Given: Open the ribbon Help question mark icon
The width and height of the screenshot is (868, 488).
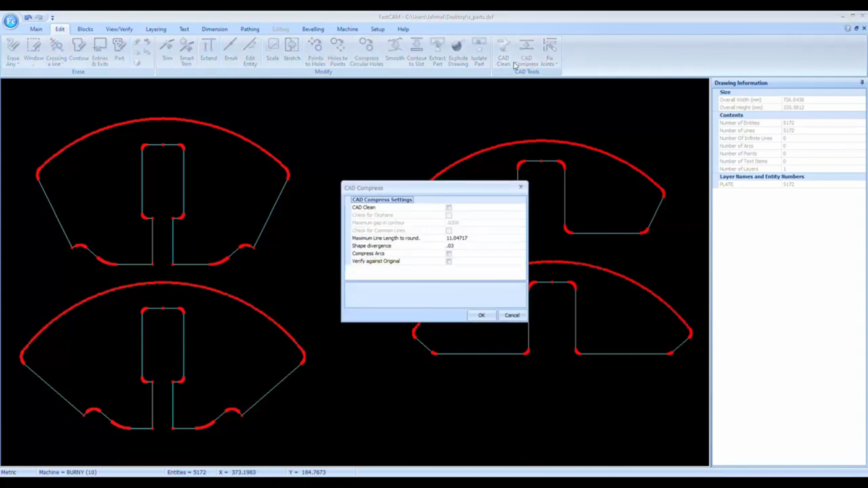Looking at the screenshot, I should click(x=848, y=29).
